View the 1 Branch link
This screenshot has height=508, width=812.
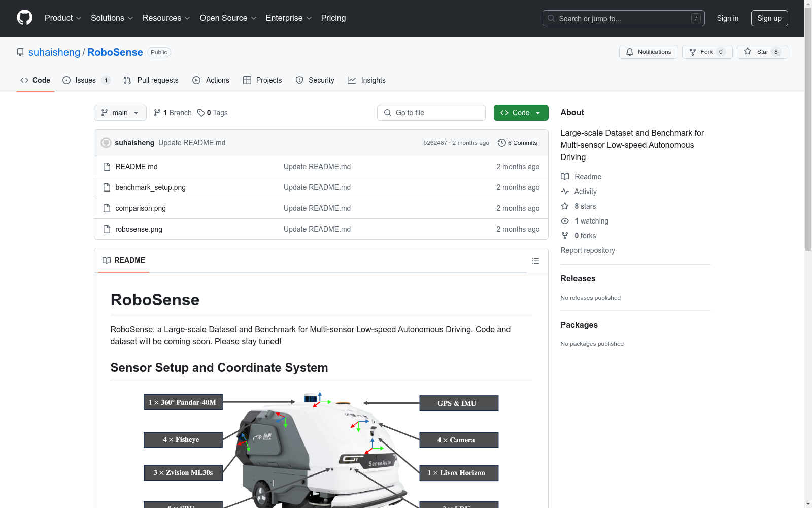pyautogui.click(x=173, y=113)
